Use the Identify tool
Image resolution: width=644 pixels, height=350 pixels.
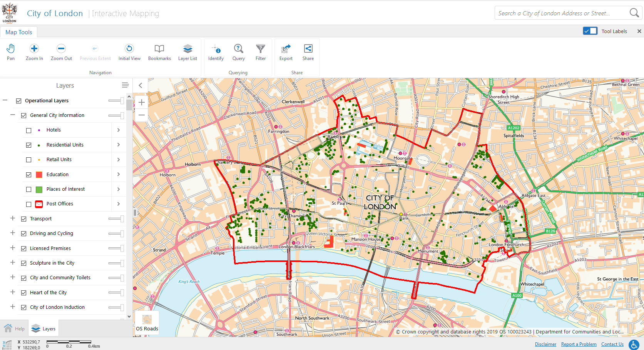(x=216, y=52)
